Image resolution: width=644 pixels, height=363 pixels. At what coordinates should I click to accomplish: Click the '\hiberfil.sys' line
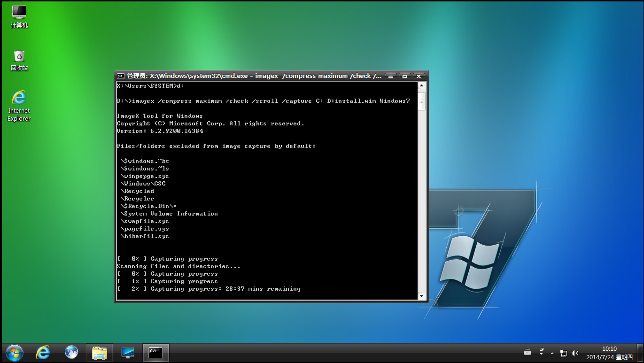point(145,236)
